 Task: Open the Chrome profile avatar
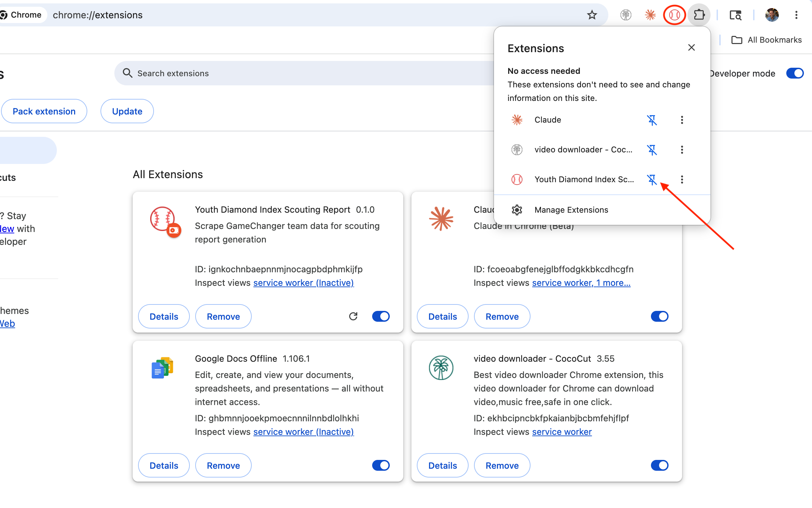[772, 15]
